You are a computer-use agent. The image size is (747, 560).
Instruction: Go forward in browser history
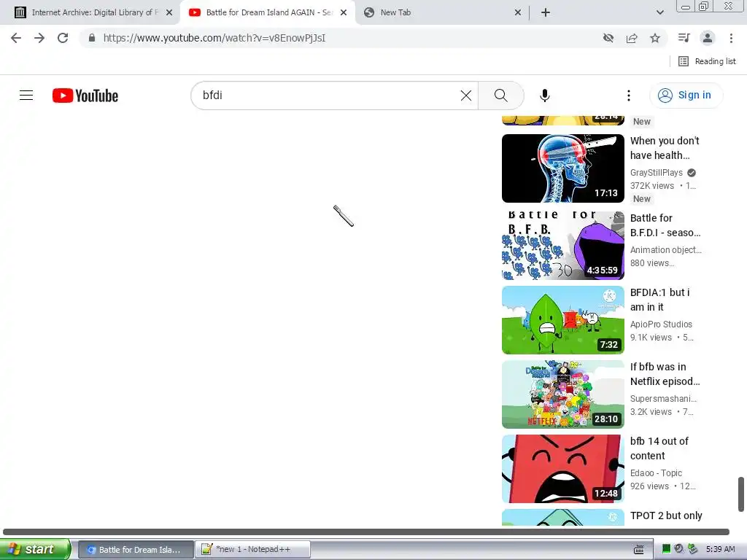click(39, 38)
